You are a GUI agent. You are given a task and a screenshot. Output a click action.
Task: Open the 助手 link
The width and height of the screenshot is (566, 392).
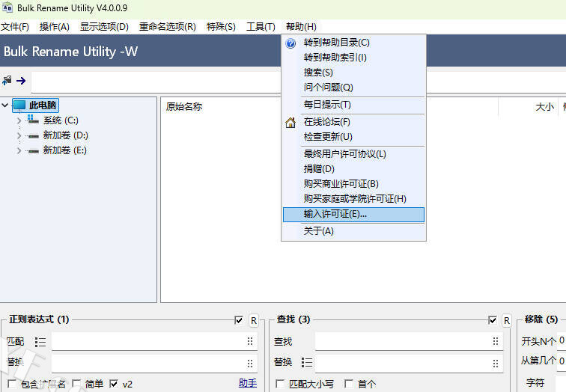click(x=248, y=383)
